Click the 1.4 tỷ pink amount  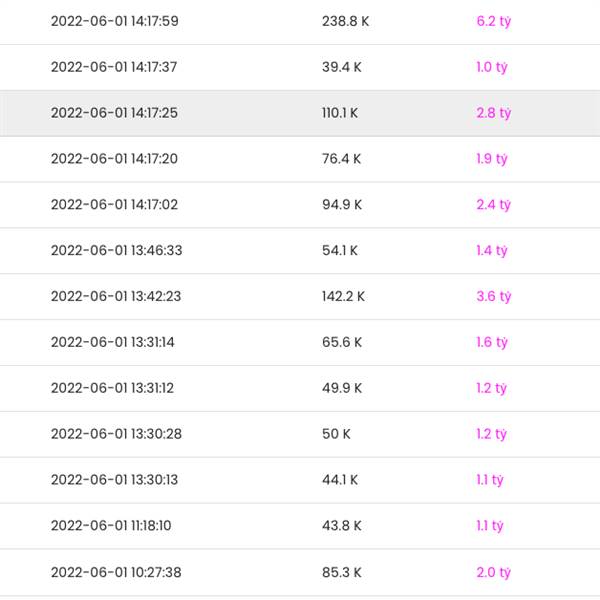click(x=492, y=250)
